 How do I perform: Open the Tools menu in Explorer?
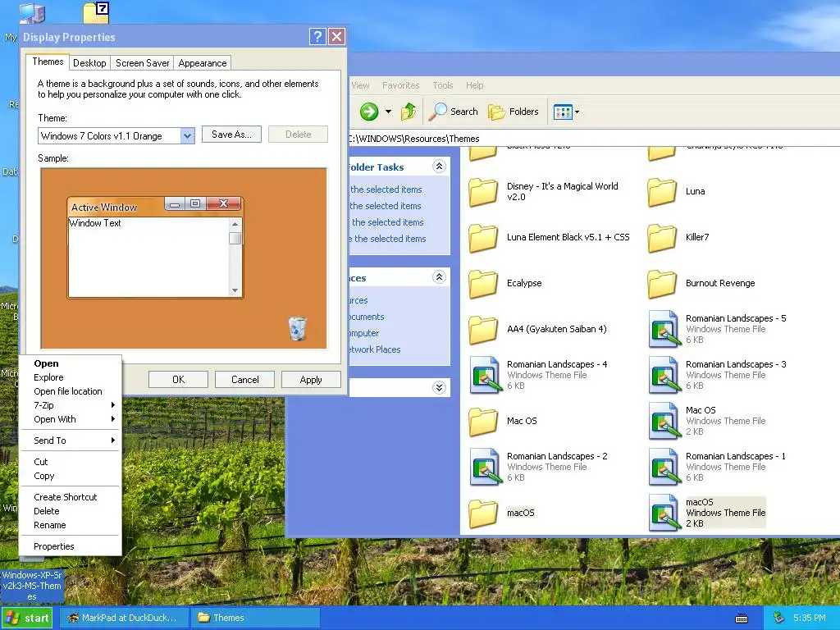442,85
